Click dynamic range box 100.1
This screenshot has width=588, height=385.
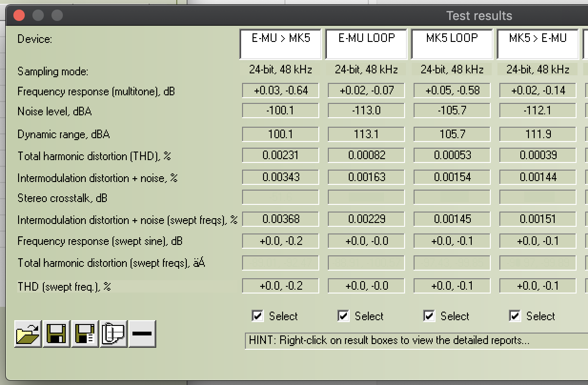pyautogui.click(x=281, y=134)
